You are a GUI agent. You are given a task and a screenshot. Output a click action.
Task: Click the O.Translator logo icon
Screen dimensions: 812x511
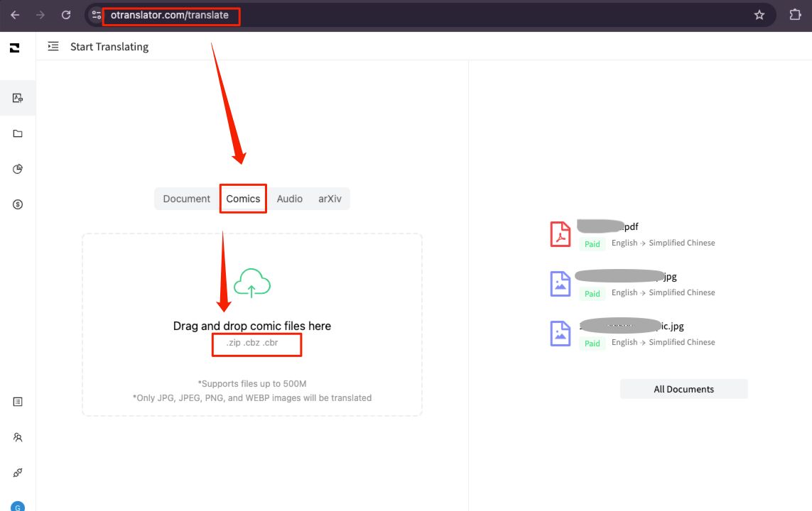click(x=14, y=48)
